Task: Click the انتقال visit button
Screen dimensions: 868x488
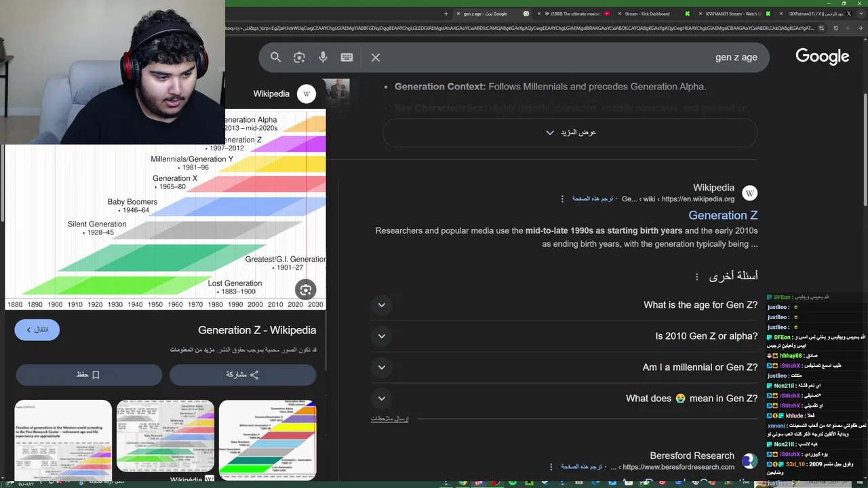Action: click(37, 329)
